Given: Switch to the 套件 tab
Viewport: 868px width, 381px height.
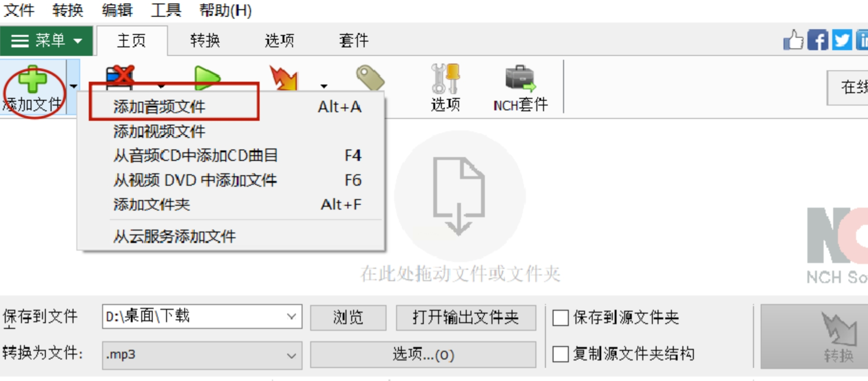Looking at the screenshot, I should tap(354, 41).
